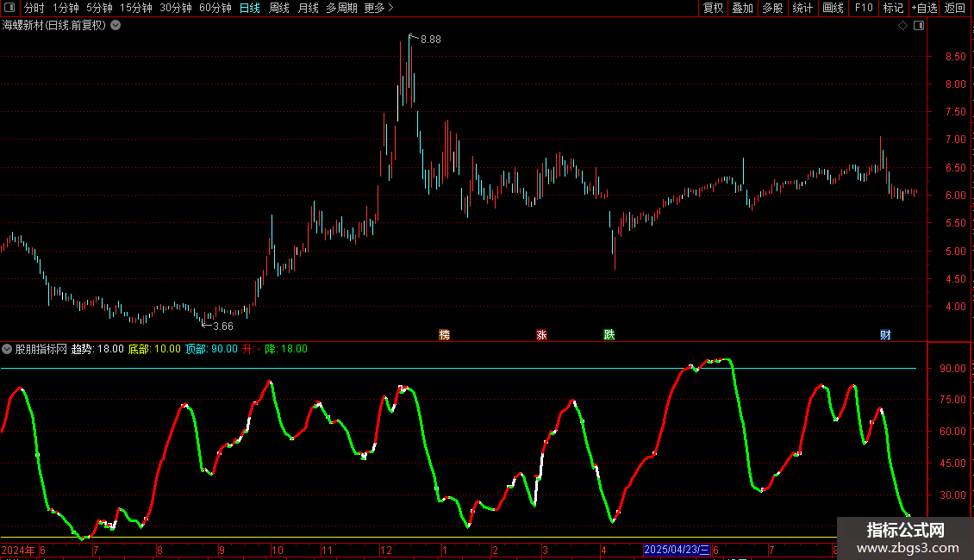This screenshot has width=974, height=560.
Task: Click the 叠加 overlay button
Action: click(x=743, y=8)
